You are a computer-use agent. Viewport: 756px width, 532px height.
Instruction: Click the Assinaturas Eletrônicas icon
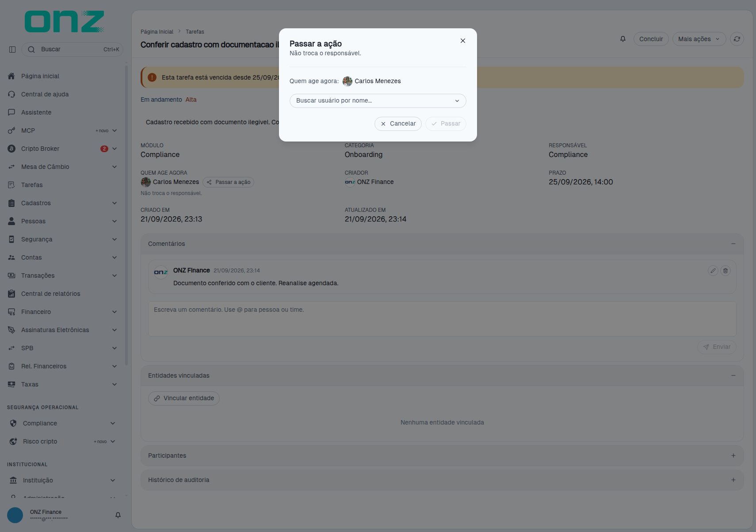click(11, 330)
